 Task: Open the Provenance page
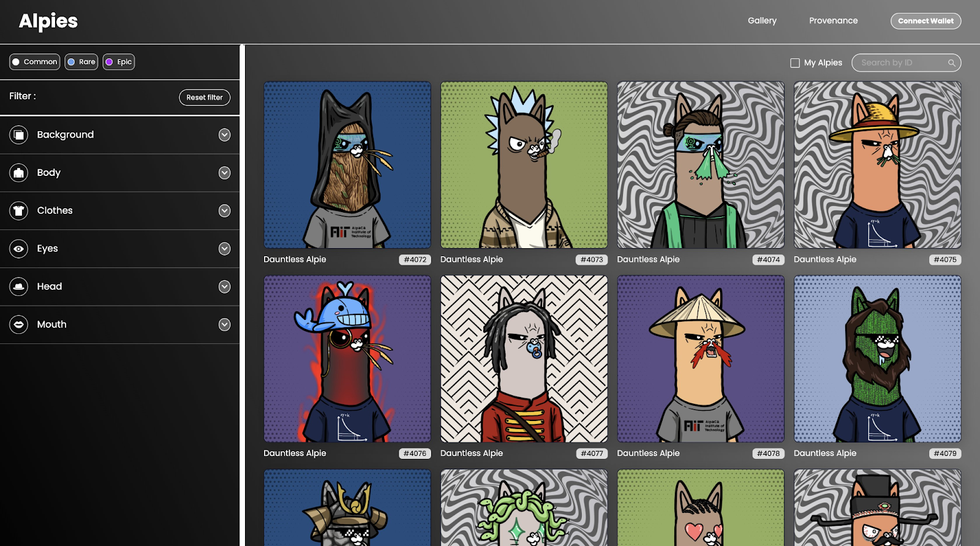833,21
